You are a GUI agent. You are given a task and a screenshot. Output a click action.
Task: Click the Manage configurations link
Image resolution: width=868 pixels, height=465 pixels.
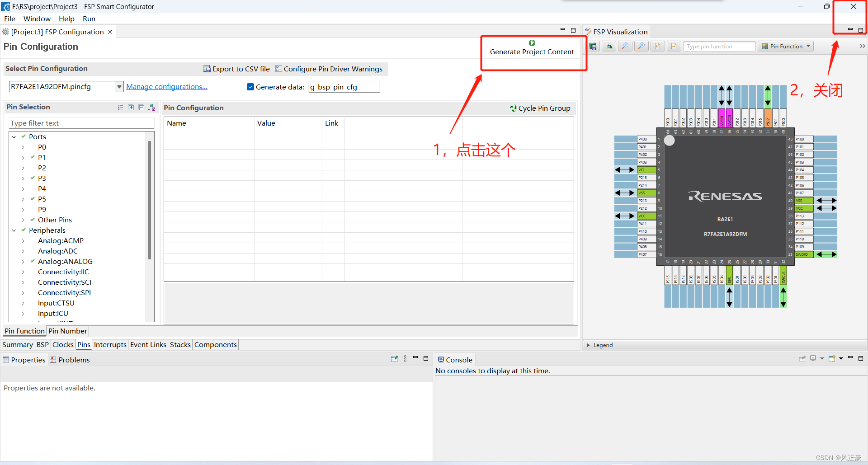[167, 87]
